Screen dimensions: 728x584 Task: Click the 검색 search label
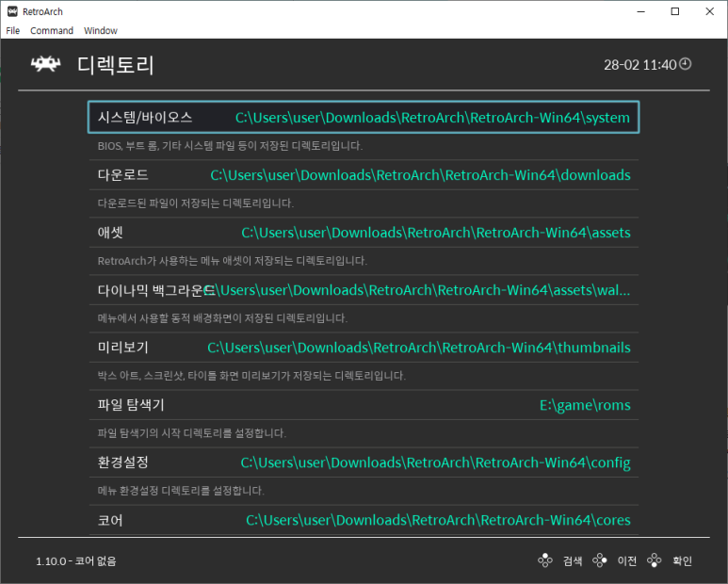click(x=573, y=560)
